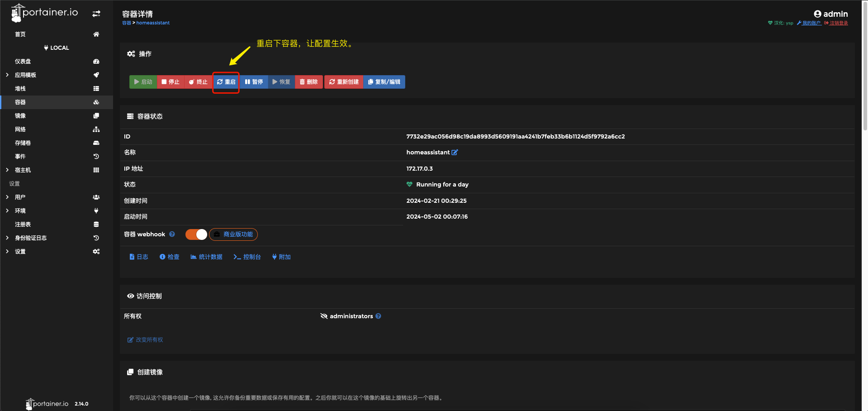Expand the 用户 sidebar group
The width and height of the screenshot is (868, 411).
[x=7, y=197]
